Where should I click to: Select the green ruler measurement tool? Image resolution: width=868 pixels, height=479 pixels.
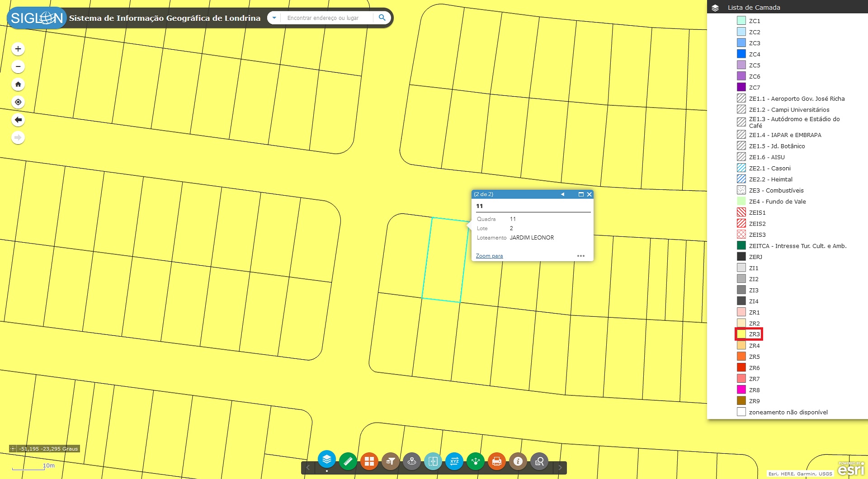click(x=348, y=461)
